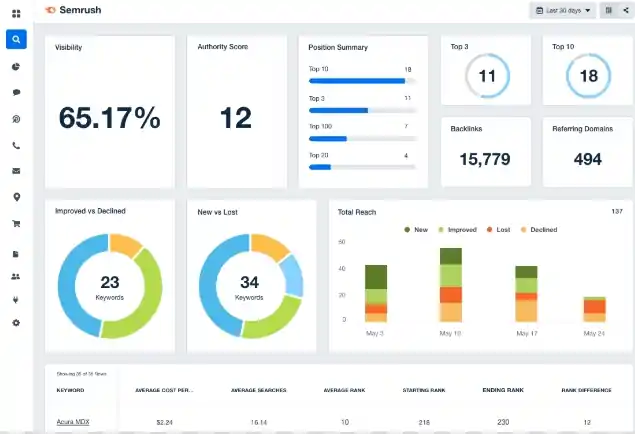The height and width of the screenshot is (434, 635).
Task: Click the Backlinks value 15,779
Action: [x=485, y=159]
